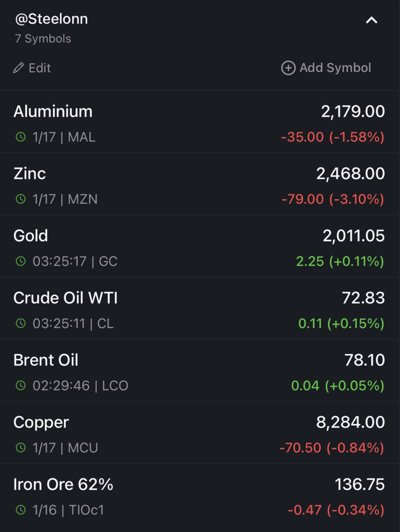This screenshot has height=532, width=400.
Task: Click the clock icon beside Aluminium date
Action: (x=20, y=137)
